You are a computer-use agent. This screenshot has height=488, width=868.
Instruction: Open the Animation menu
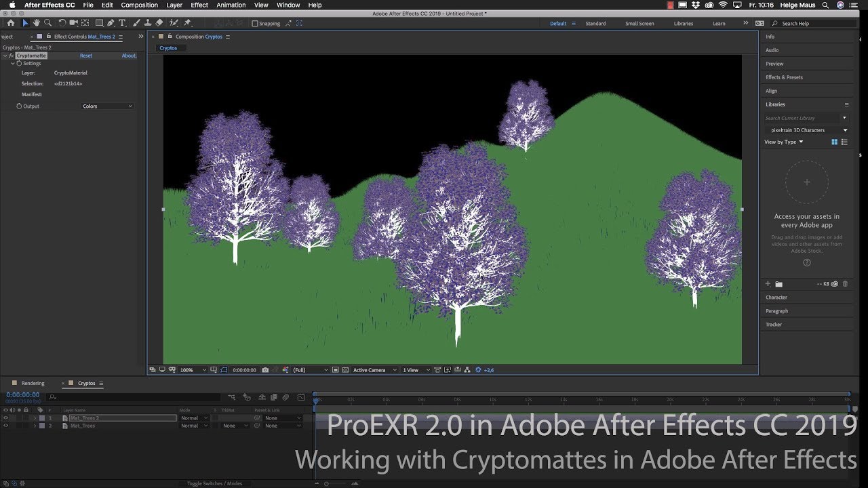231,5
